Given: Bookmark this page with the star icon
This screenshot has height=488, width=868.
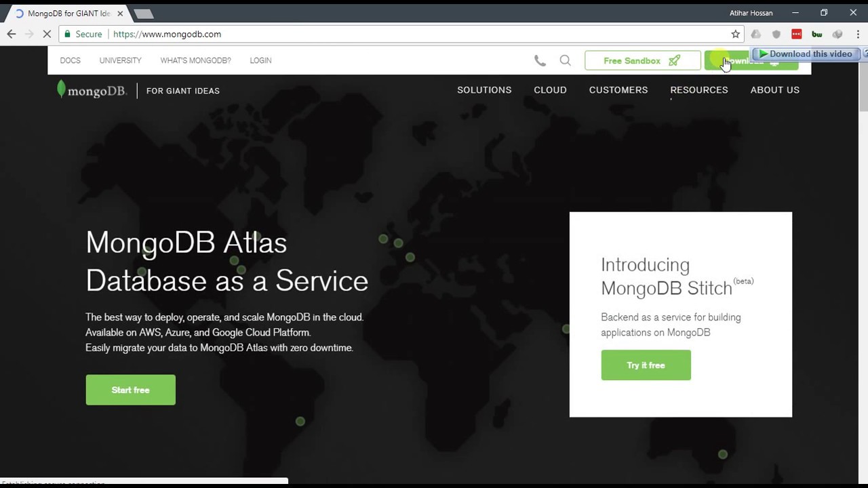Looking at the screenshot, I should tap(736, 34).
